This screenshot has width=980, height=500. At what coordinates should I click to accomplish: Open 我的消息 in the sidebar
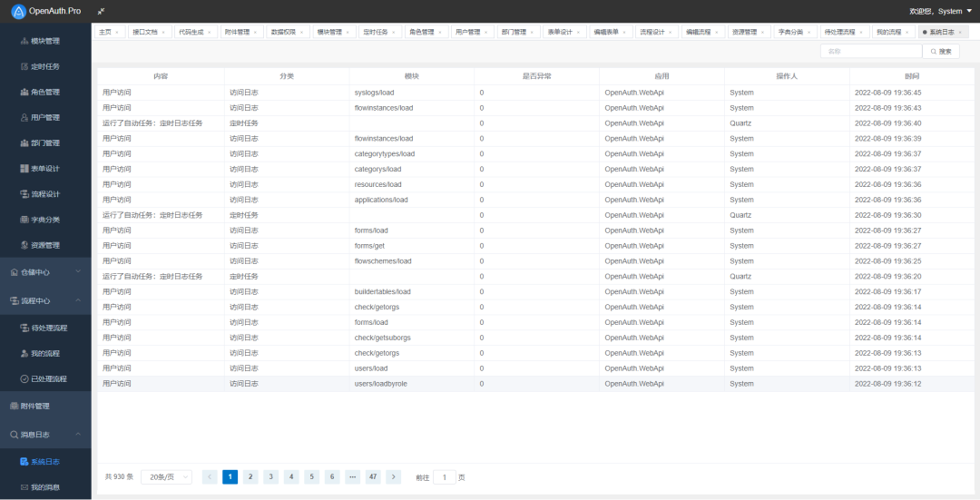pos(45,487)
